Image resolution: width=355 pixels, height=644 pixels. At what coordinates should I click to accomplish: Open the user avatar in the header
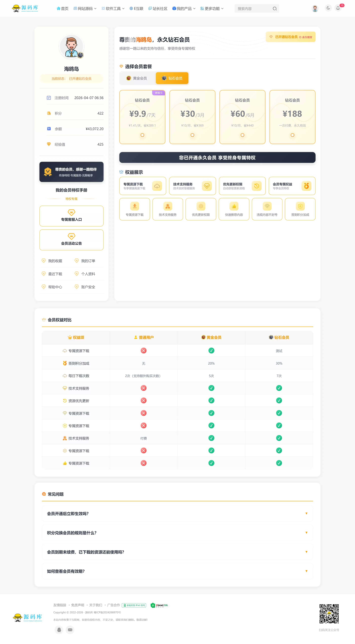[315, 9]
